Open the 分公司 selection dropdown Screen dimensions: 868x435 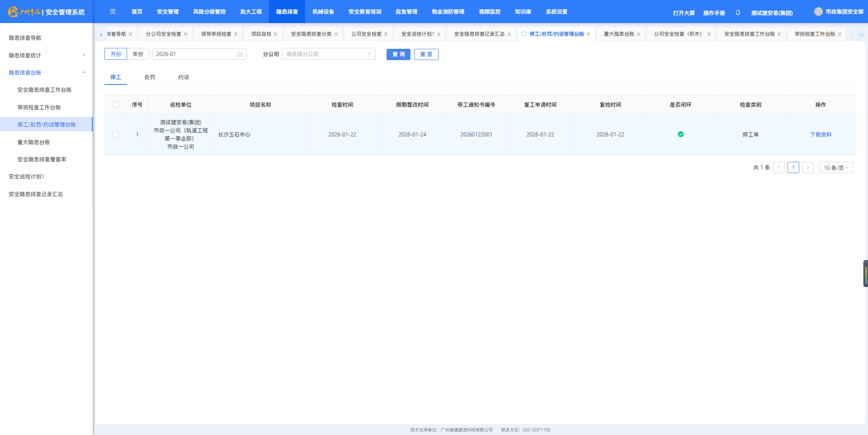[x=328, y=54]
